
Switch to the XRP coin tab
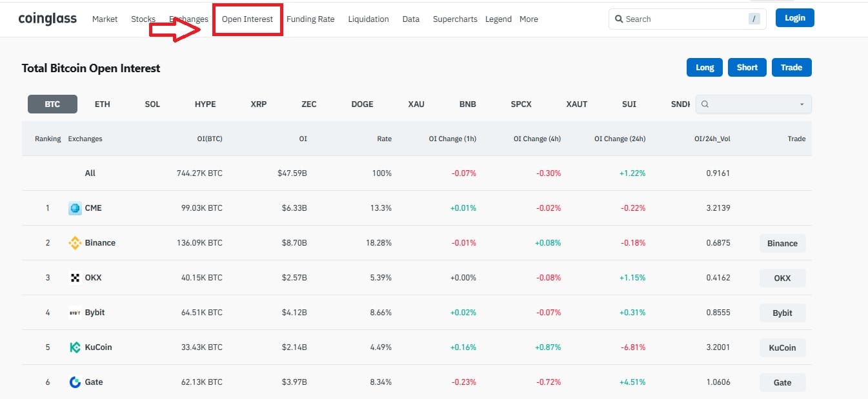coord(259,104)
